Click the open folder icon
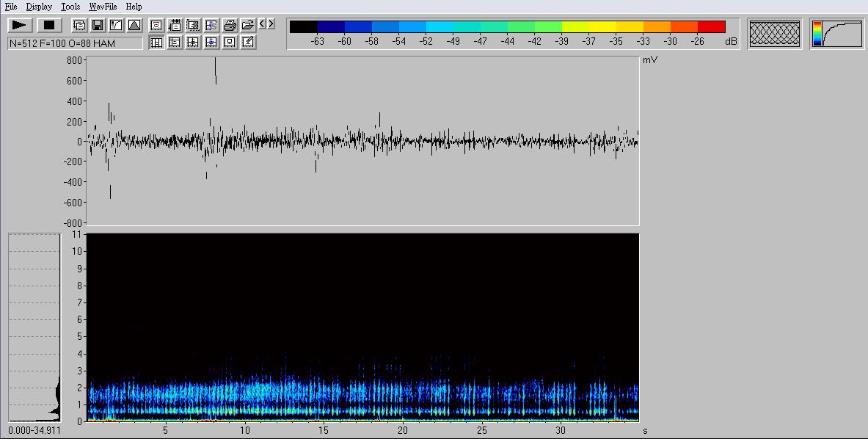 point(248,25)
